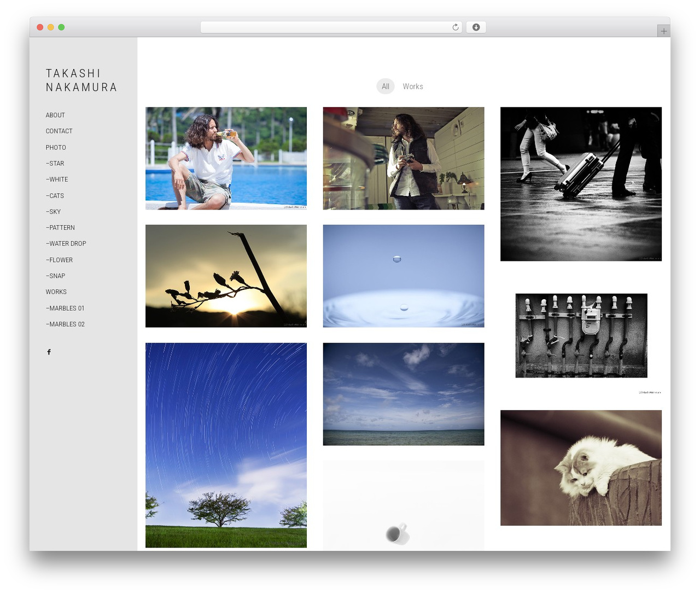Go to the SKY photo category
The height and width of the screenshot is (593, 700).
pos(53,212)
